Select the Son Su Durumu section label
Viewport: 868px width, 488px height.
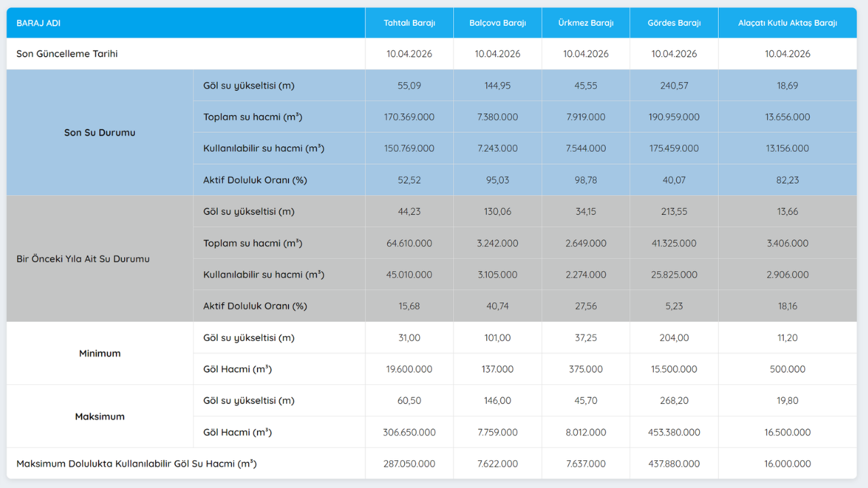point(100,133)
